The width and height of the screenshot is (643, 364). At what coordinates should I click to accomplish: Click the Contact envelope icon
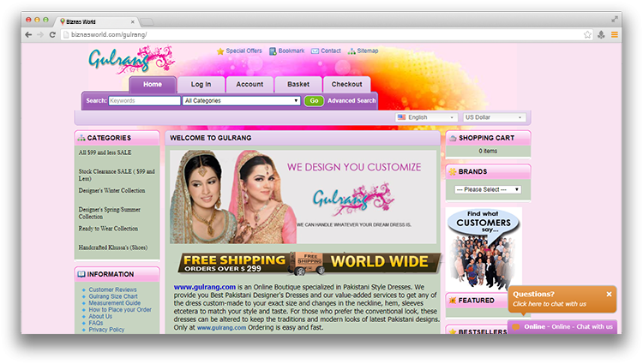tap(315, 51)
